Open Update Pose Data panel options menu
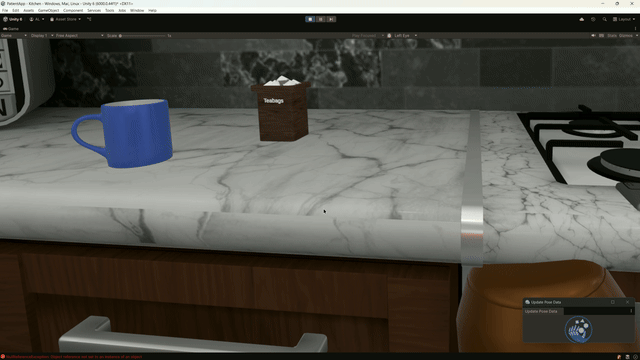This screenshot has width=640, height=360. coord(631,311)
